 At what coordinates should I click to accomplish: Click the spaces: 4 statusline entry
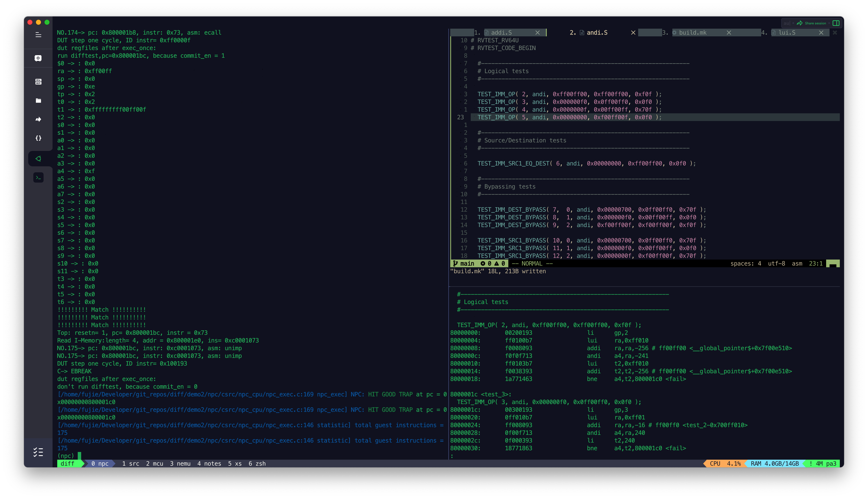tap(745, 263)
